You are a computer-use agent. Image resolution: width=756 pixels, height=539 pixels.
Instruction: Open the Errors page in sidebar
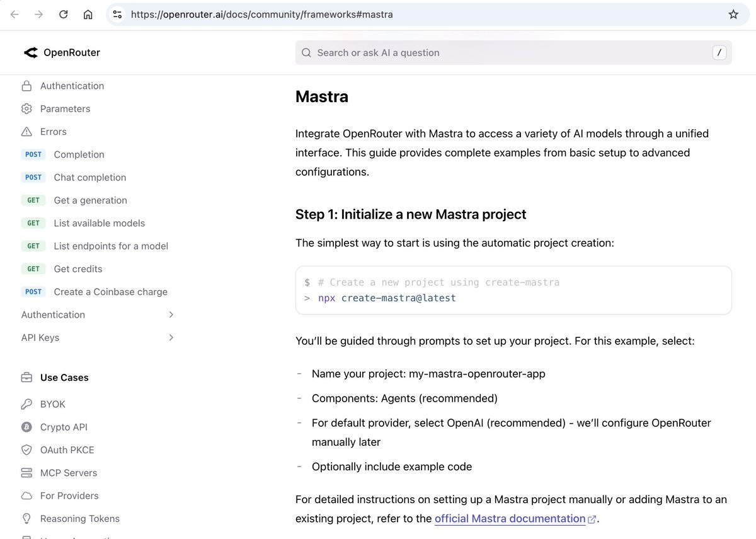point(53,132)
